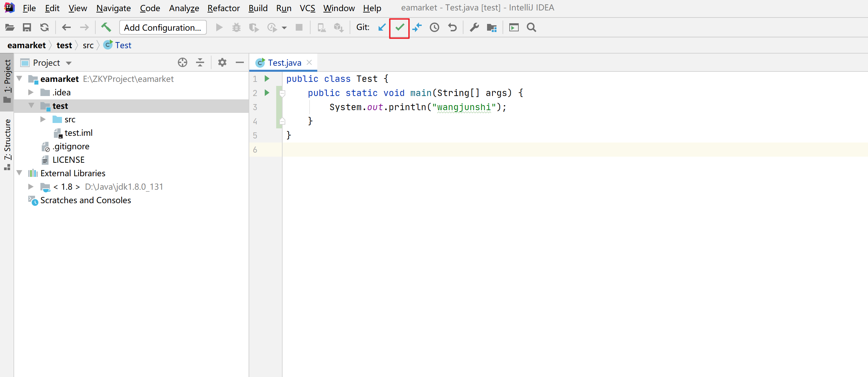Click Test class breadcrumb
Image resolution: width=868 pixels, height=377 pixels.
[x=118, y=45]
